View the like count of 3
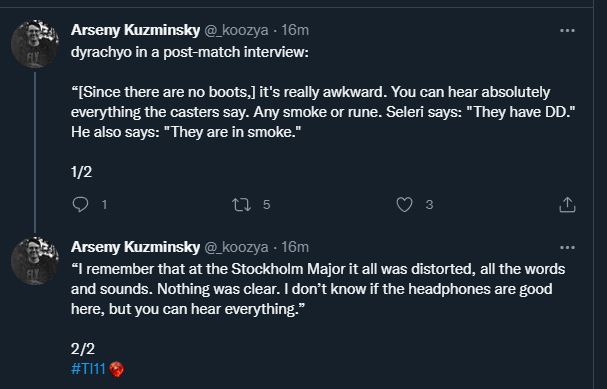This screenshot has width=607, height=389. coord(429,205)
